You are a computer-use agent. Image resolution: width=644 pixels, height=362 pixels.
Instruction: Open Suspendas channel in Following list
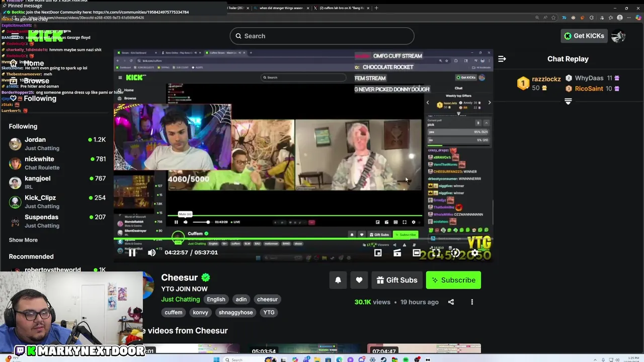[57, 221]
